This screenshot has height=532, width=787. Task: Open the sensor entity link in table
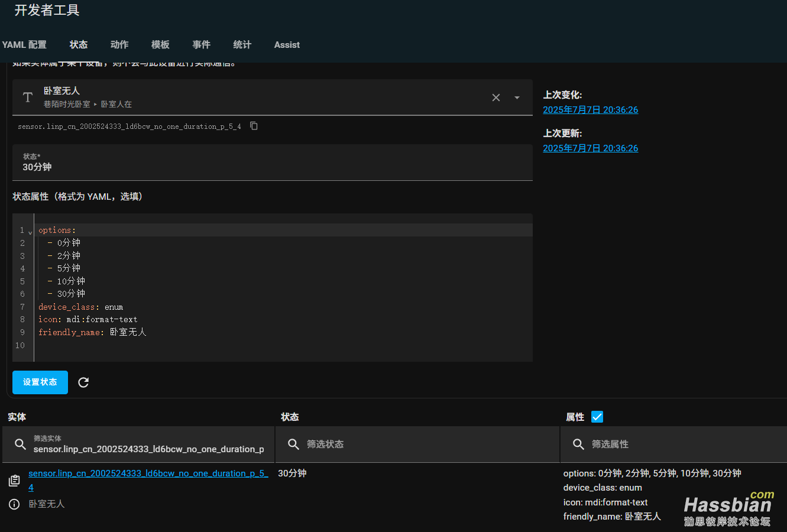pos(148,481)
